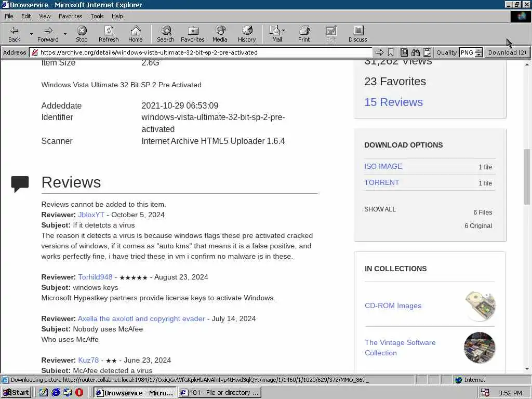Click the page icon left of status text
The height and width of the screenshot is (399, 532).
point(5,380)
